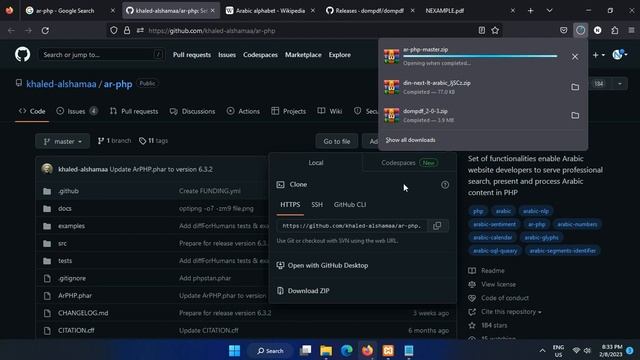Viewport: 640px width, 360px height.
Task: Launch Microsoft Edge from taskbar
Action: pos(347,351)
